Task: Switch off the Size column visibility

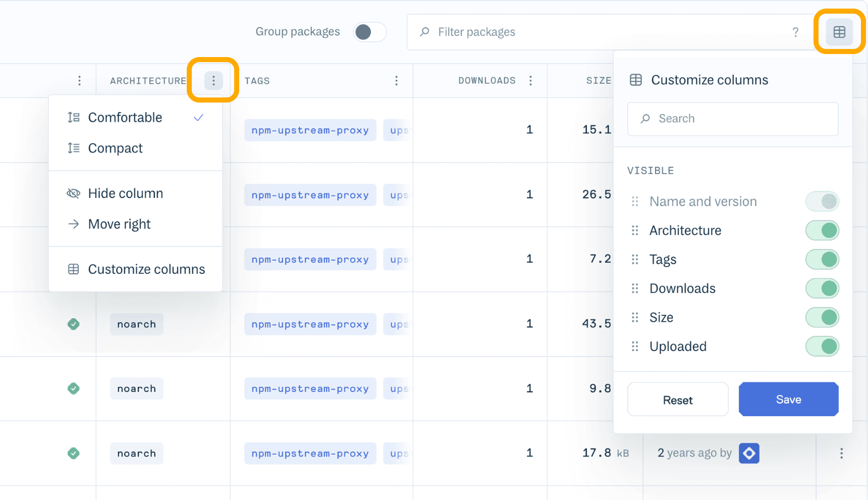Action: (x=822, y=318)
